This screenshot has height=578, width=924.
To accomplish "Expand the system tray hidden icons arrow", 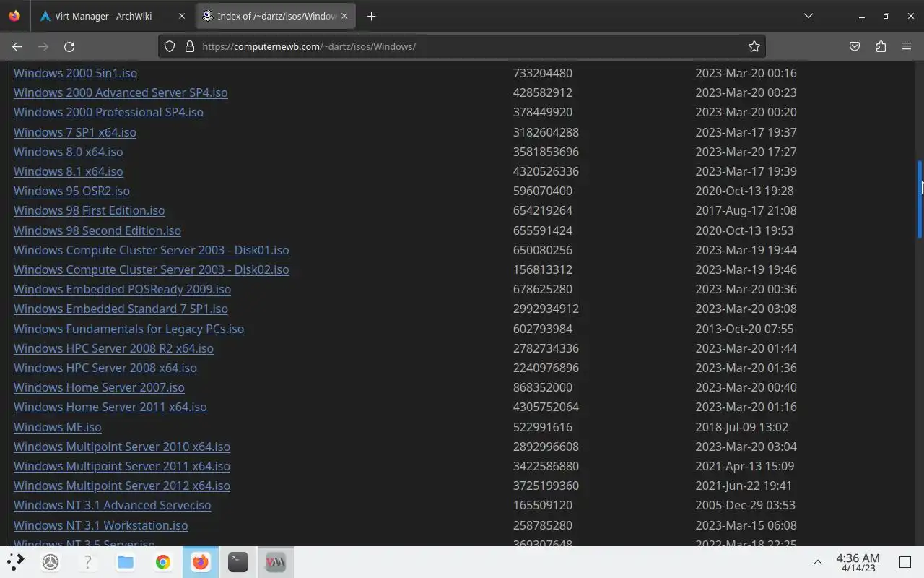I will point(818,562).
